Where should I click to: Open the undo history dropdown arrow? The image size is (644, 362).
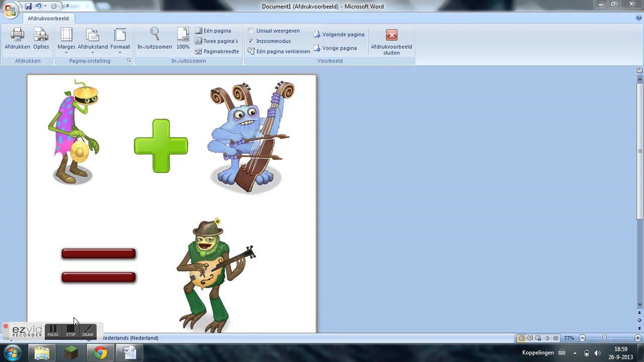[x=45, y=6]
